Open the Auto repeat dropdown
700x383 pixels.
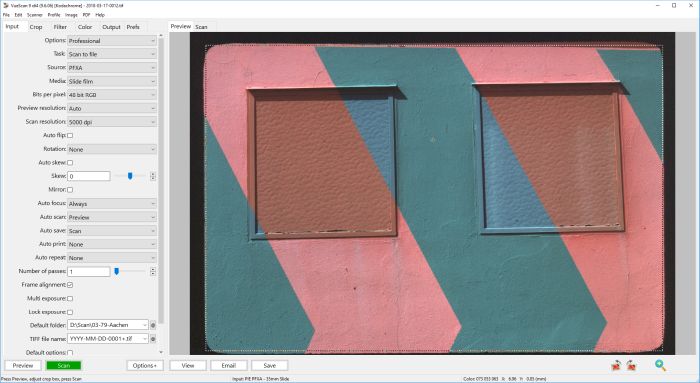coord(112,258)
